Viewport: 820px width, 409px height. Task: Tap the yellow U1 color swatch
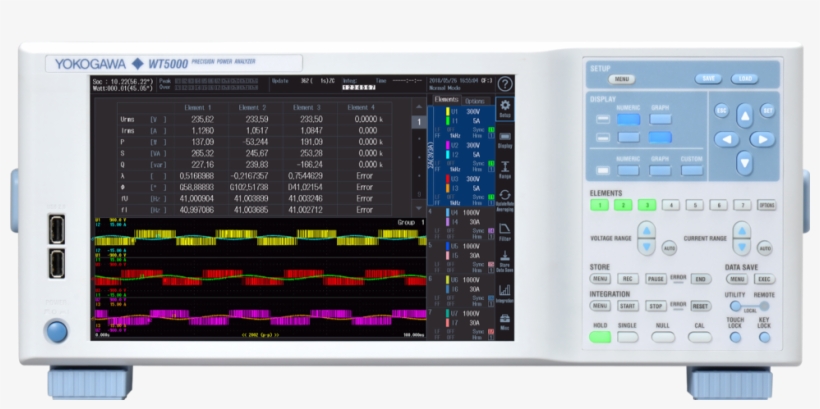click(x=448, y=112)
